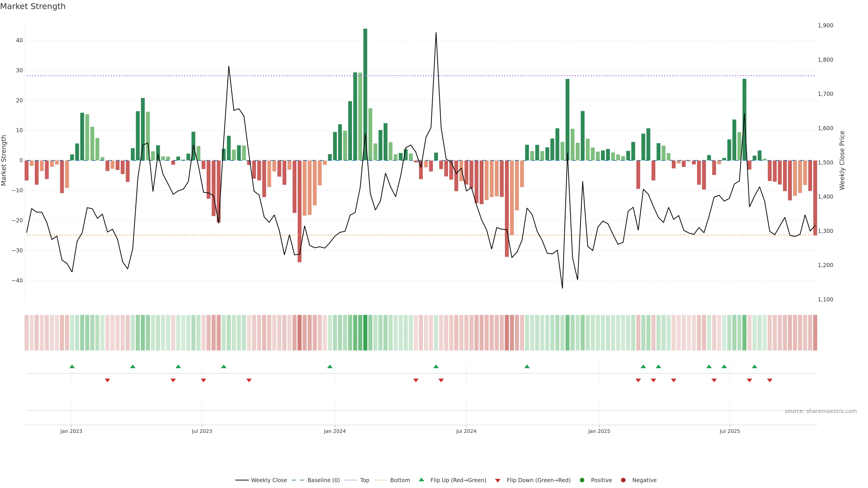
Task: Click the Positive green circle legend icon
Action: [582, 480]
